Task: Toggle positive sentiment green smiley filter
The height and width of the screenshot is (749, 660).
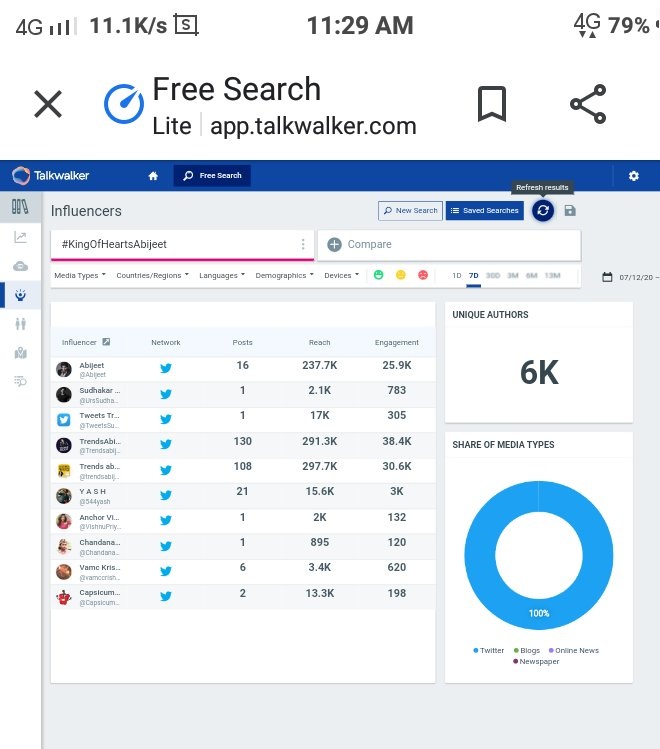Action: [x=378, y=275]
